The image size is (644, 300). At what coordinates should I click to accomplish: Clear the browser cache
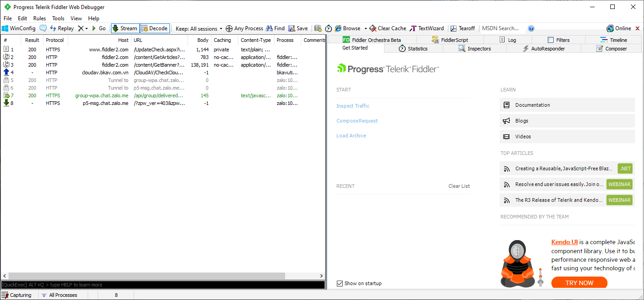(x=387, y=28)
